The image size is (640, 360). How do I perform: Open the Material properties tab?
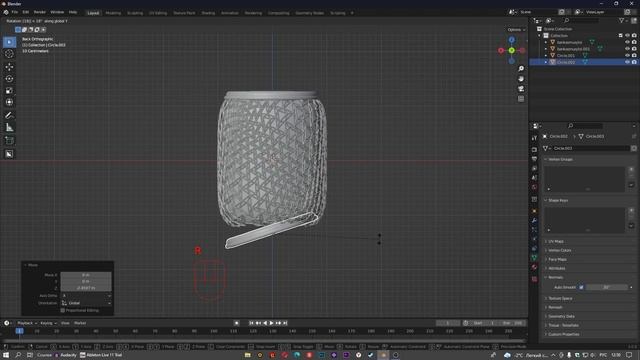click(534, 267)
